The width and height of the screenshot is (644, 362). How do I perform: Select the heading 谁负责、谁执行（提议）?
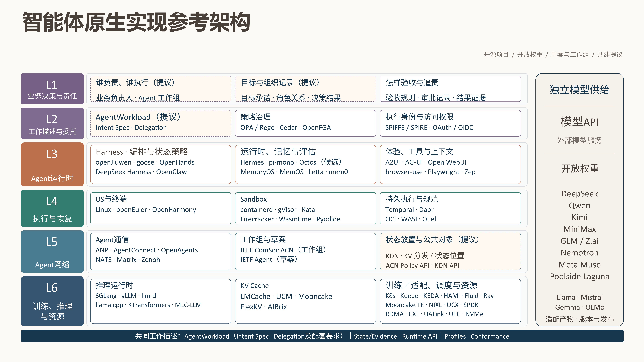[135, 83]
